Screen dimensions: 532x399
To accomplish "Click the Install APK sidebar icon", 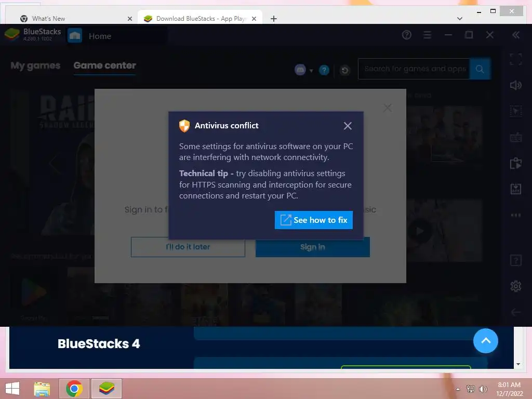I will (516, 189).
